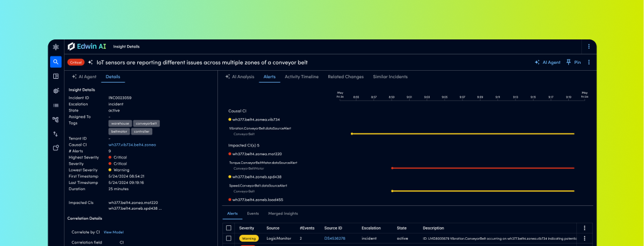644x246 pixels.
Task: Click incident ID value INC0023059
Action: click(x=120, y=98)
